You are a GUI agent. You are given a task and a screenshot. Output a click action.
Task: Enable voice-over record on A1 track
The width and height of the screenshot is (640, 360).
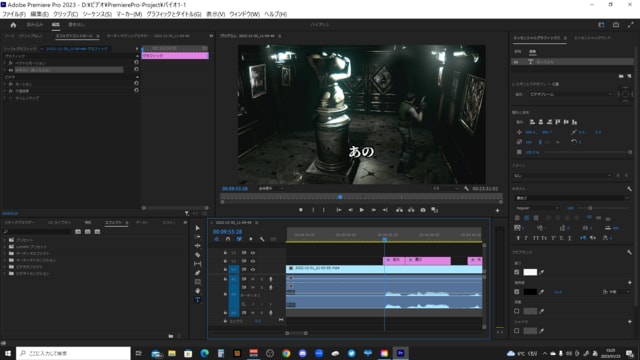pyautogui.click(x=270, y=279)
